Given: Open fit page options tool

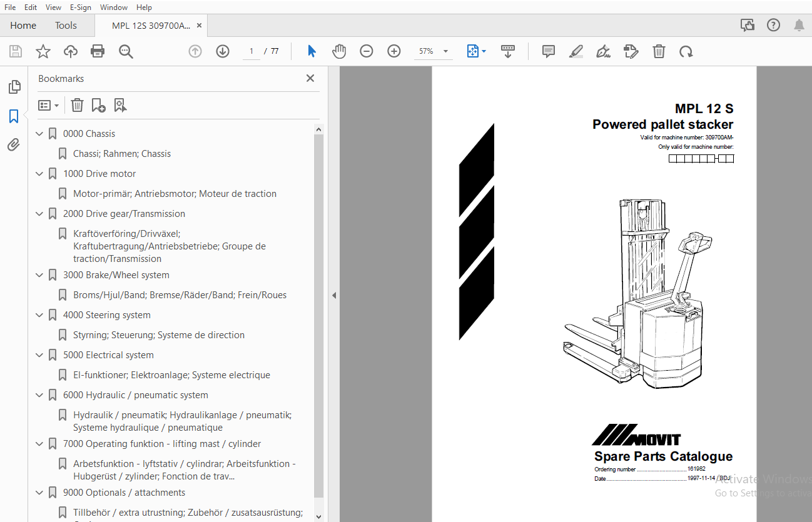Looking at the screenshot, I should [x=476, y=51].
